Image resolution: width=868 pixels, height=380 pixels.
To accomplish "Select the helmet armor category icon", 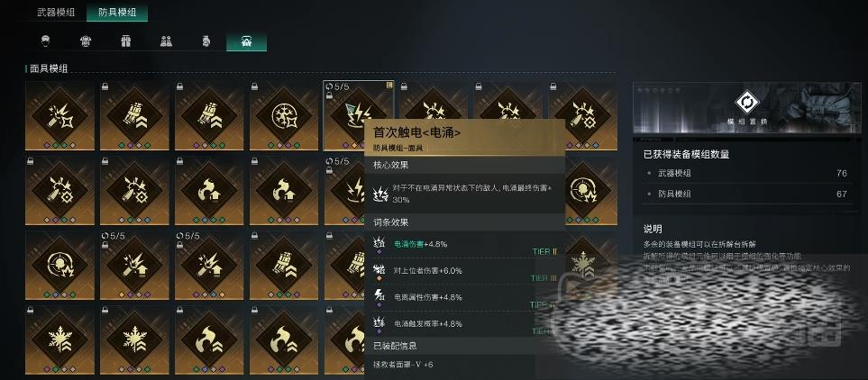I will 46,41.
